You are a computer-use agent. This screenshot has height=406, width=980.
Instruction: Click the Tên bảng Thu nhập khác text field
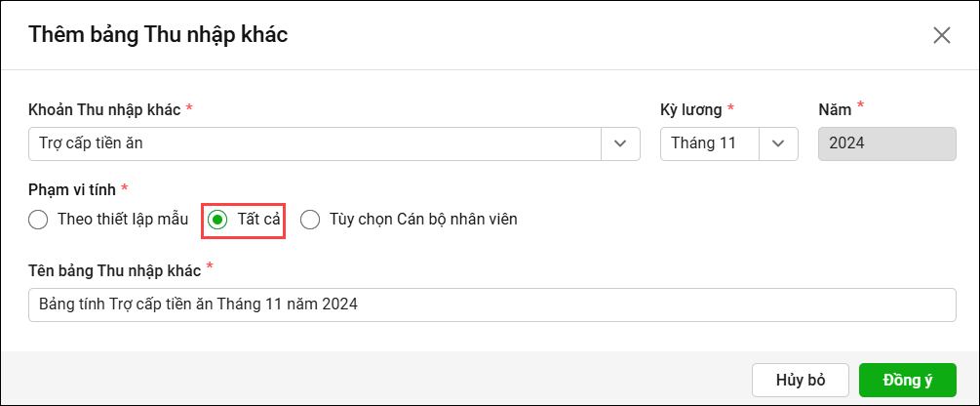point(491,304)
